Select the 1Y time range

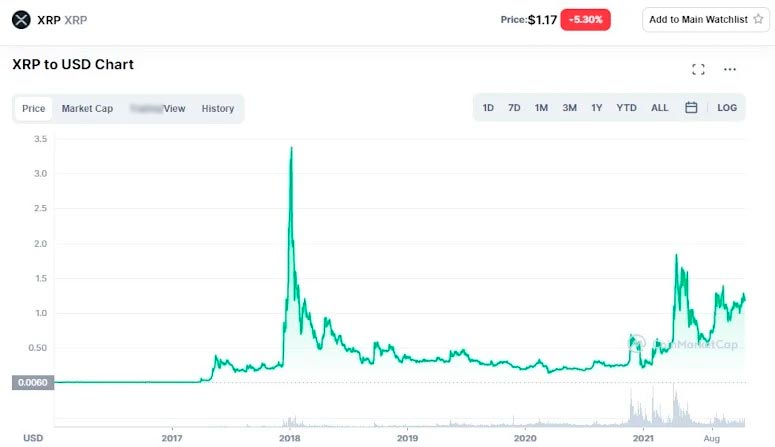tap(597, 108)
